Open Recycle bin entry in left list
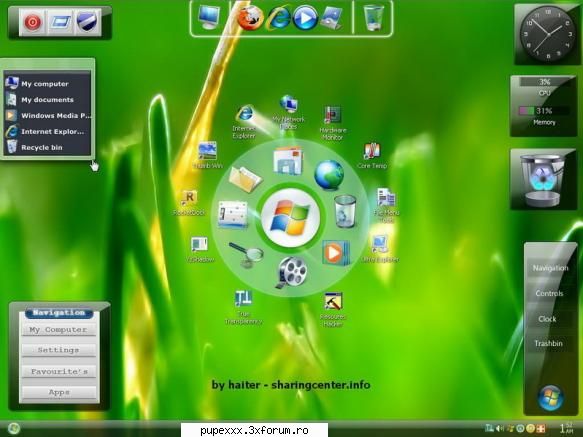 click(x=48, y=148)
